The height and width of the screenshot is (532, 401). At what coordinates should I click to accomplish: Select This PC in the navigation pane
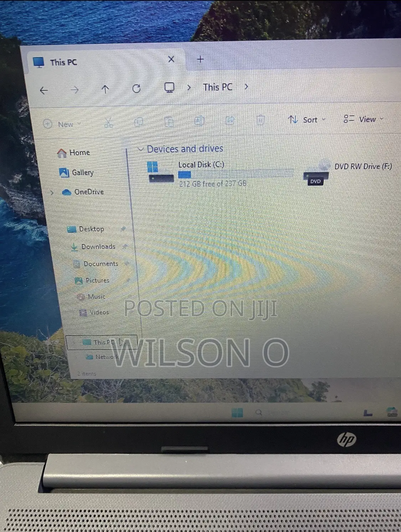click(101, 342)
